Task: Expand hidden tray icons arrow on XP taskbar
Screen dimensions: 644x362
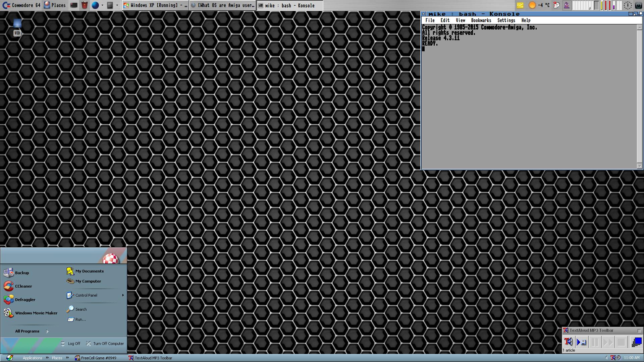Action: click(606, 358)
